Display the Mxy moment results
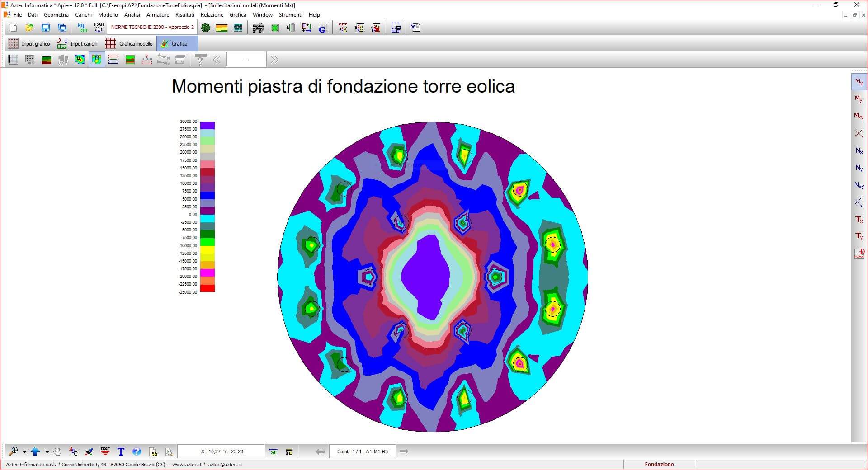868x470 pixels. point(859,116)
